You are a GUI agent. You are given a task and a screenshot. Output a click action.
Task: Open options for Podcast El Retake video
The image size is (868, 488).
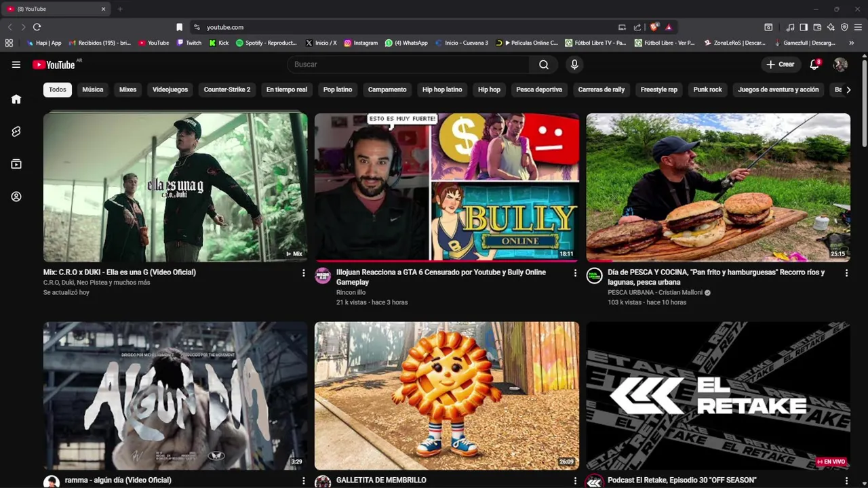click(x=846, y=481)
